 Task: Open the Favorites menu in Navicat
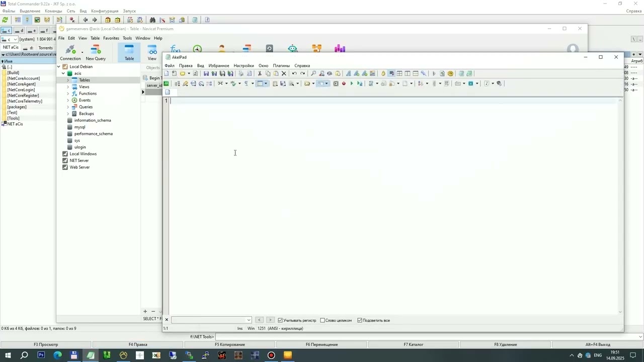(111, 38)
